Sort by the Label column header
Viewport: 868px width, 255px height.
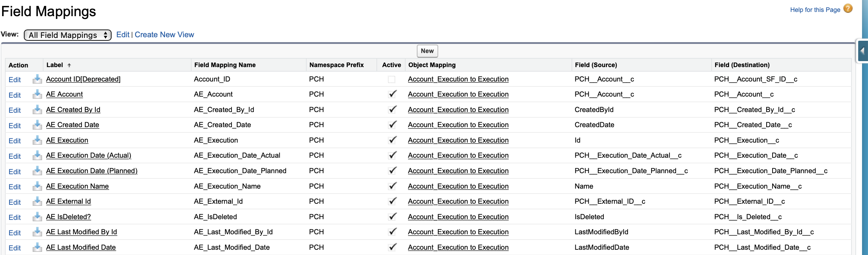(x=55, y=65)
